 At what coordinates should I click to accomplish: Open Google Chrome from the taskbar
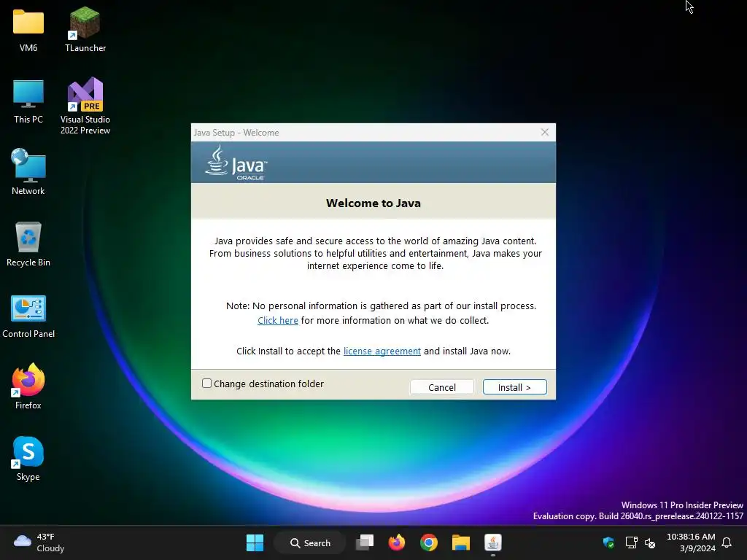[x=429, y=542]
